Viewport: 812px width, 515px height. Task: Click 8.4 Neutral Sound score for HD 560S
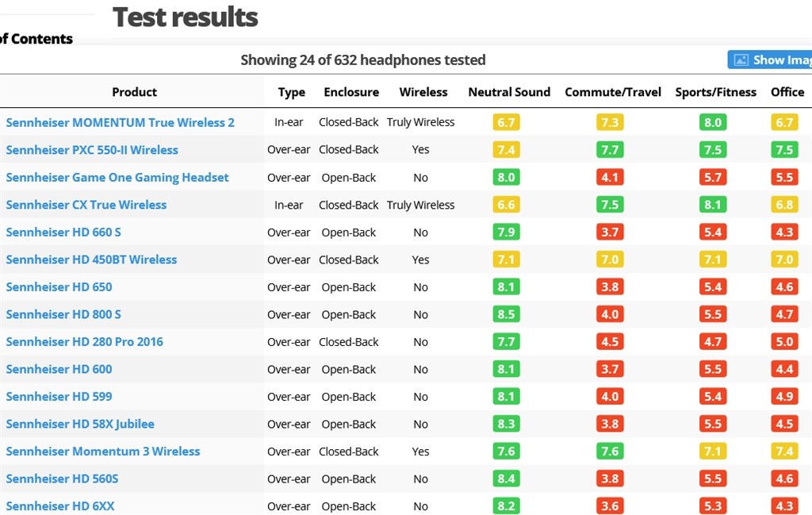[506, 479]
